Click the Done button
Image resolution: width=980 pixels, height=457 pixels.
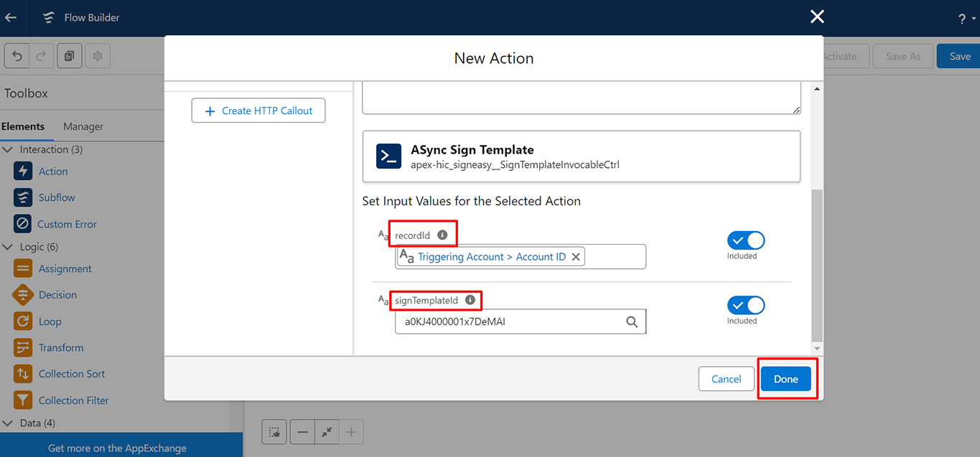click(x=786, y=379)
